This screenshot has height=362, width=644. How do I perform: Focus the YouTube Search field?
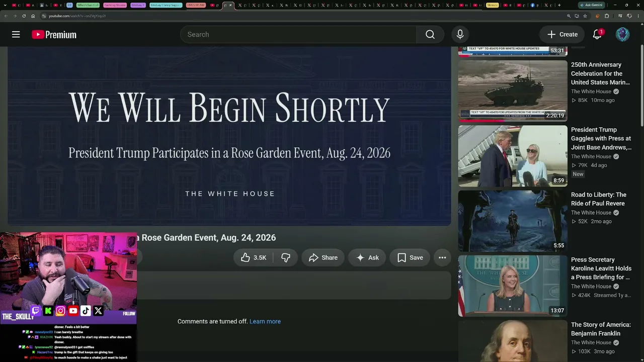[x=298, y=34]
